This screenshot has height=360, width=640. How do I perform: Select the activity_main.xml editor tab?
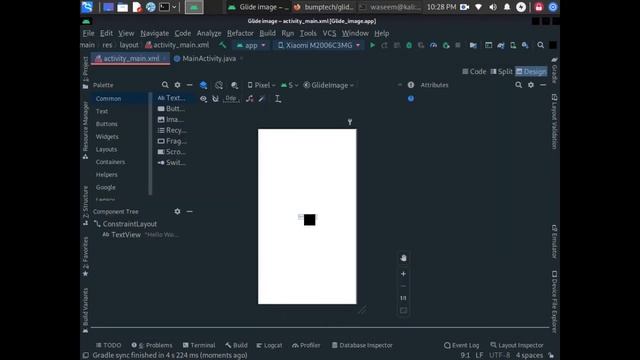[130, 58]
